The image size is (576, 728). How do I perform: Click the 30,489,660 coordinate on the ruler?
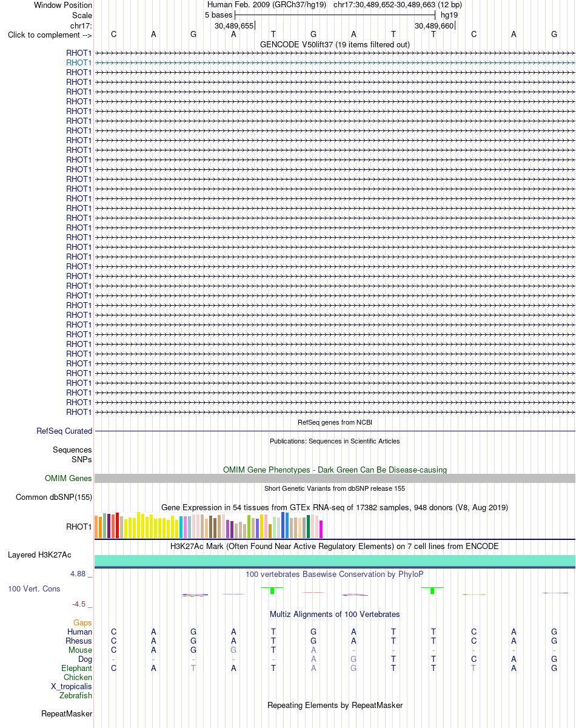pyautogui.click(x=434, y=25)
